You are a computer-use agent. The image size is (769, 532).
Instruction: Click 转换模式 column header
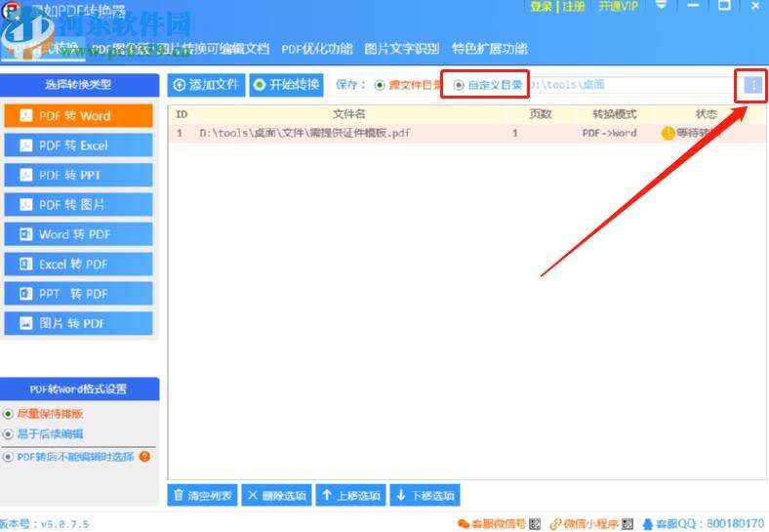click(615, 114)
